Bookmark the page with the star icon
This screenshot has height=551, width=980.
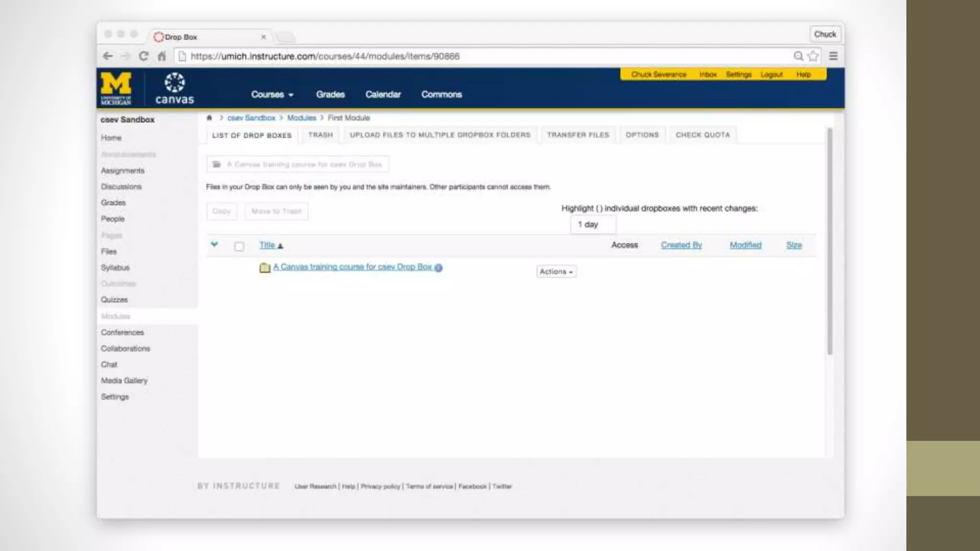tap(813, 56)
